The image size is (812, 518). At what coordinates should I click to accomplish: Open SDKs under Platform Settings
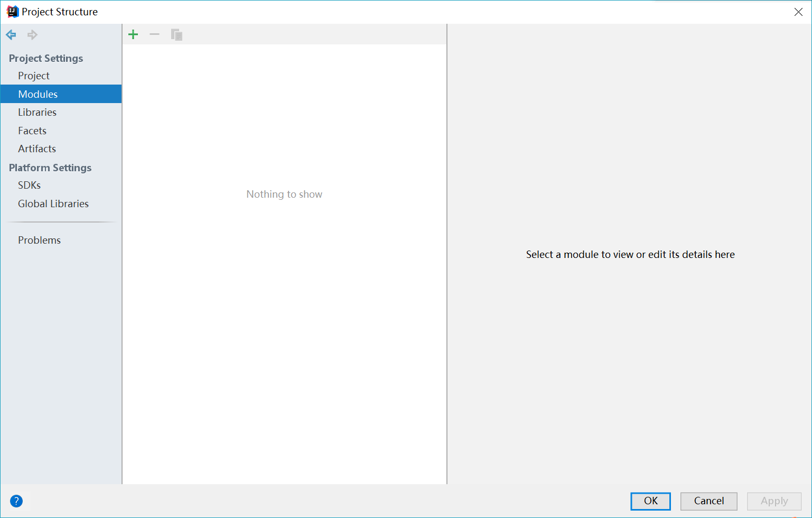click(x=61, y=185)
